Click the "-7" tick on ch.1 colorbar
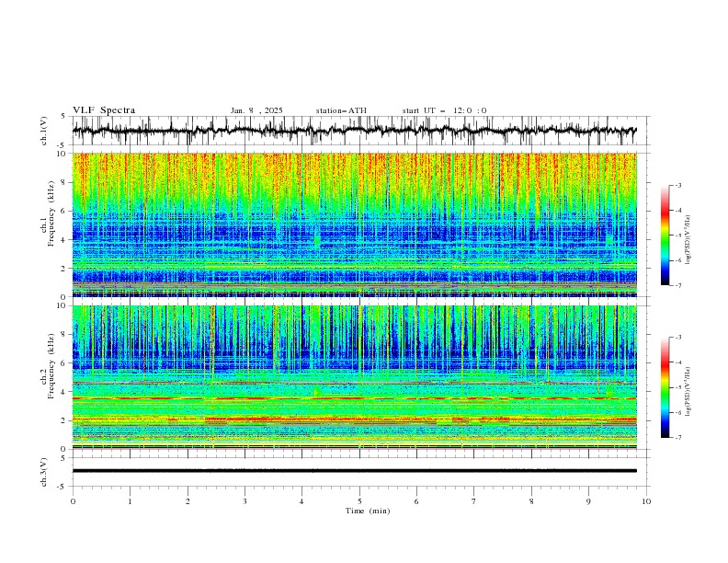The image size is (728, 563). (x=677, y=285)
